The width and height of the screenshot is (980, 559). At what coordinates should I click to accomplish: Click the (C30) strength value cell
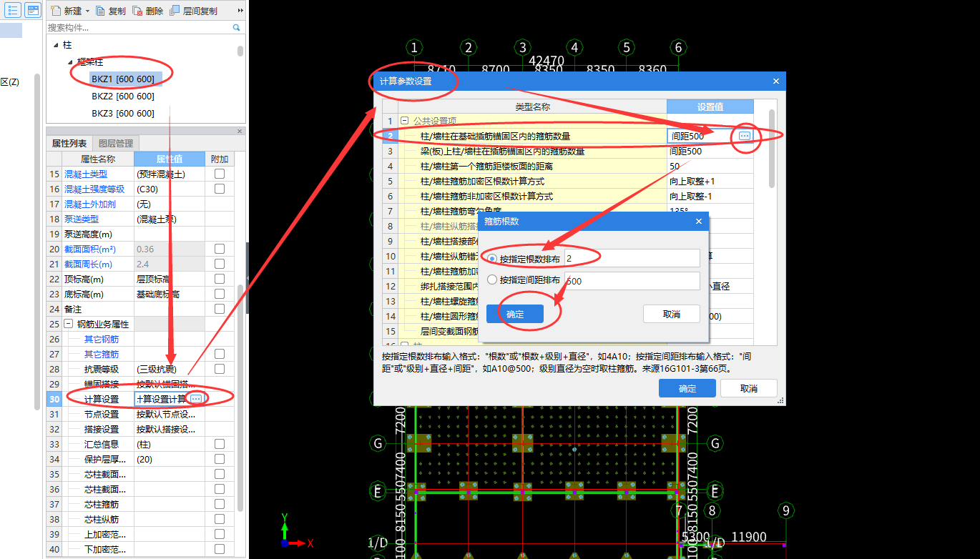tap(170, 189)
